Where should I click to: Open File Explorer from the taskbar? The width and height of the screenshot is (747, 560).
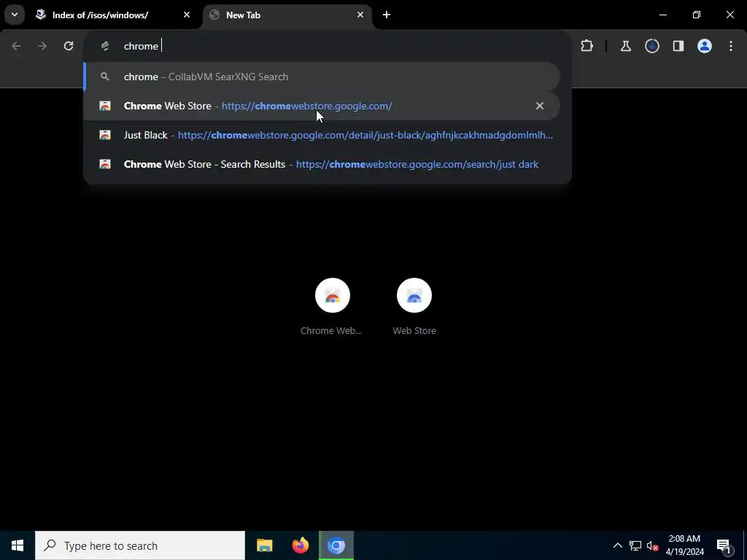[x=264, y=545]
